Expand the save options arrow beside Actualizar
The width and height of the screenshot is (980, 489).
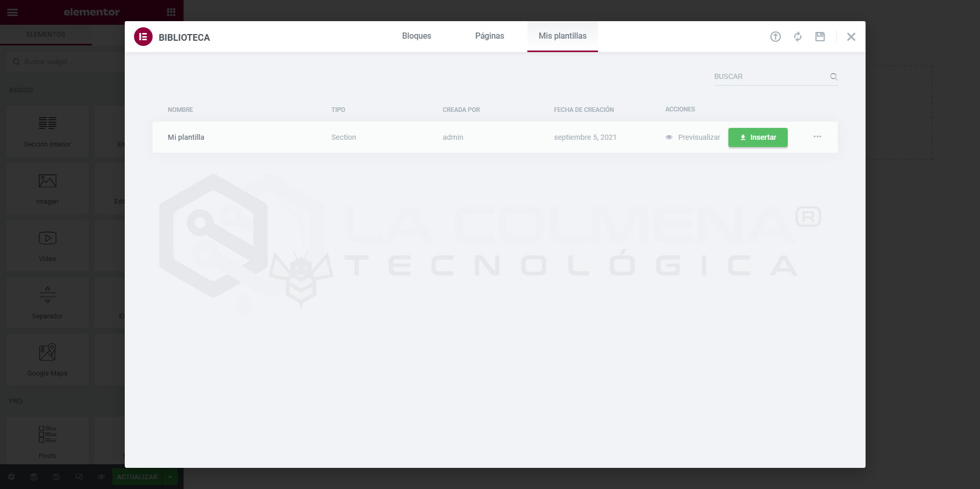point(170,477)
